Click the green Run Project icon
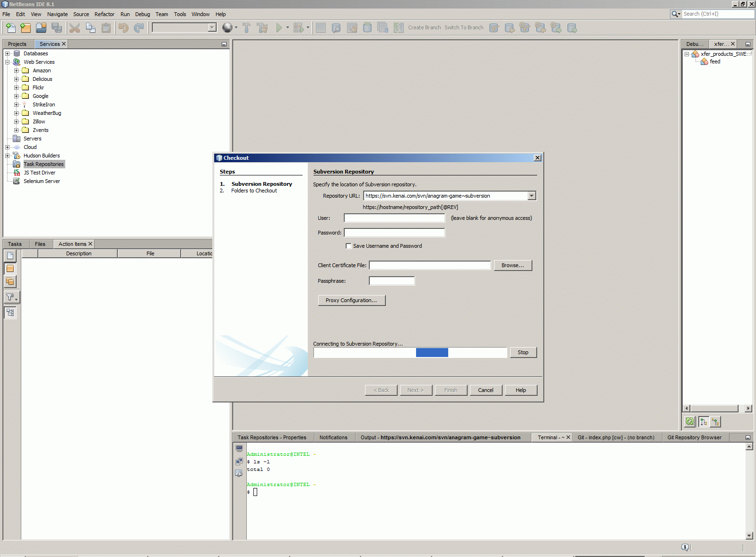Viewport: 756px width, 557px height. [279, 28]
